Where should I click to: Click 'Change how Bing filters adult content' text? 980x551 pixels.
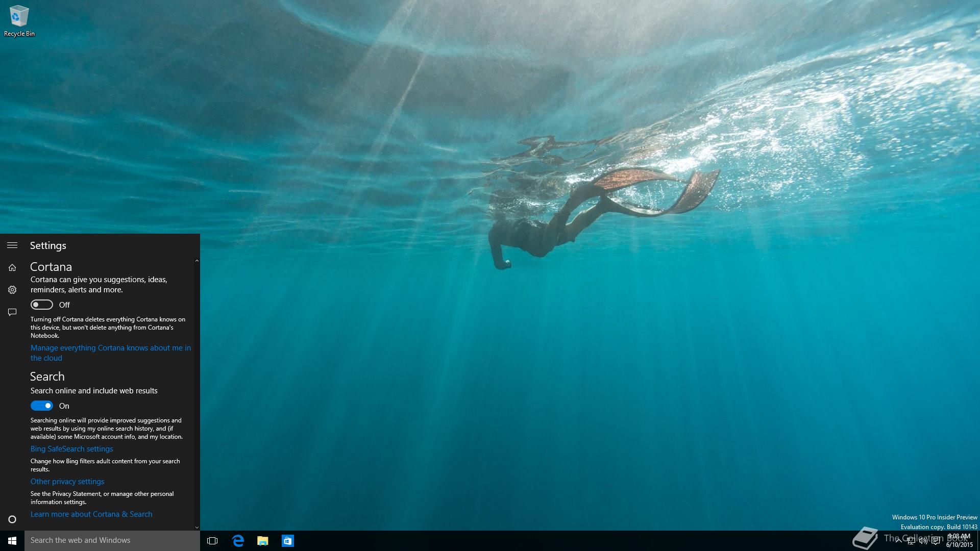pyautogui.click(x=105, y=465)
